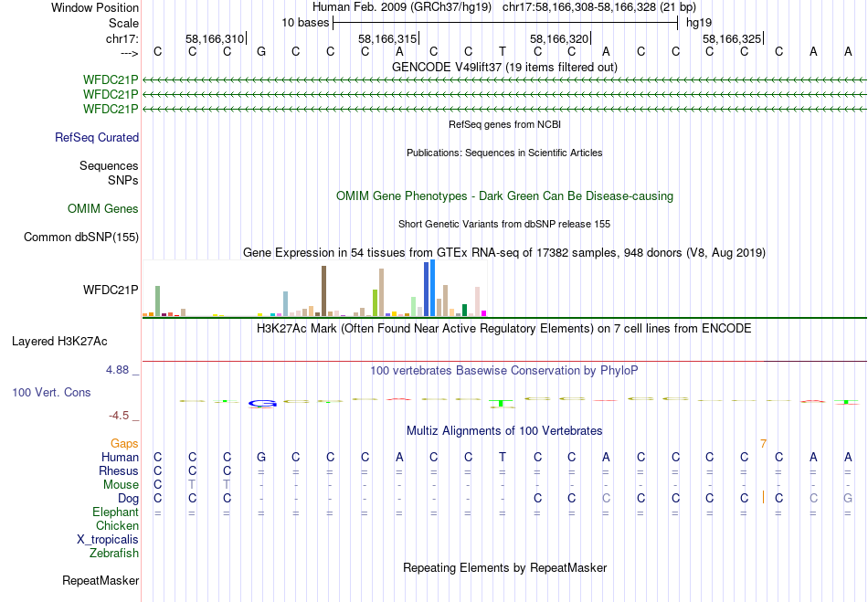Open the 100 Vert. Cons track label
Image resolution: width=868 pixels, height=602 pixels.
coord(51,392)
